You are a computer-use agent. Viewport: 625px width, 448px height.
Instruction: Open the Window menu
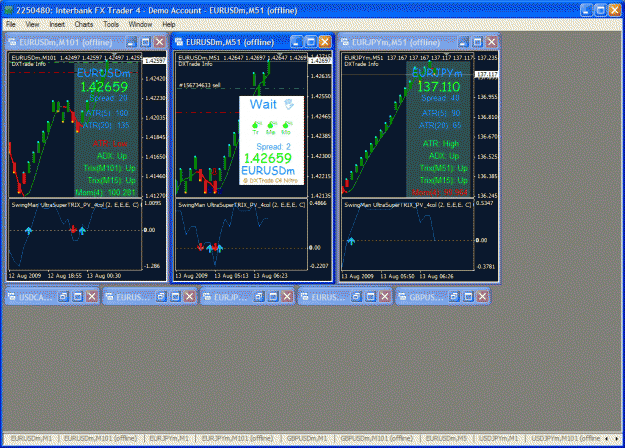click(x=140, y=24)
